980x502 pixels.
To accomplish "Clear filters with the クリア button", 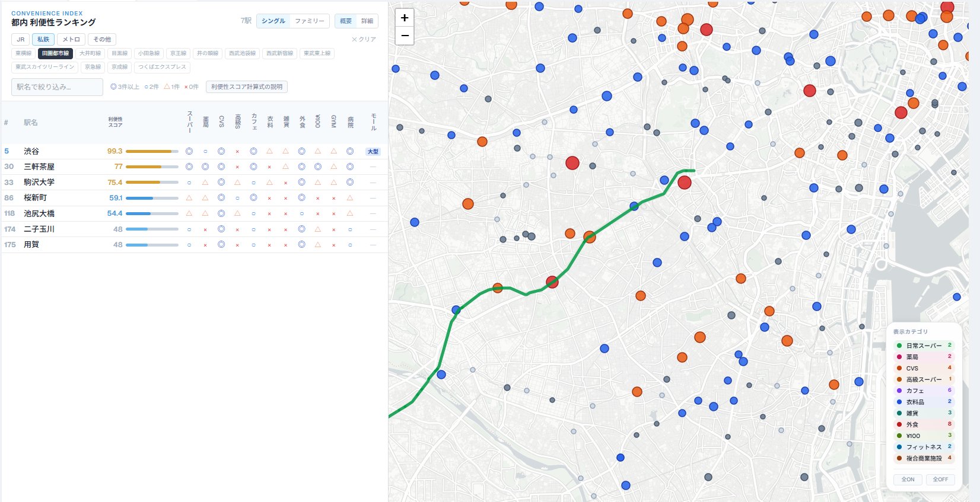I will [x=364, y=39].
